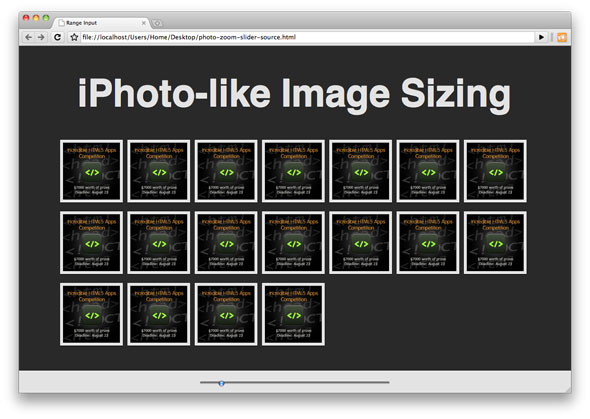
Task: Select the last thumbnail in the bottom row
Action: tap(293, 314)
